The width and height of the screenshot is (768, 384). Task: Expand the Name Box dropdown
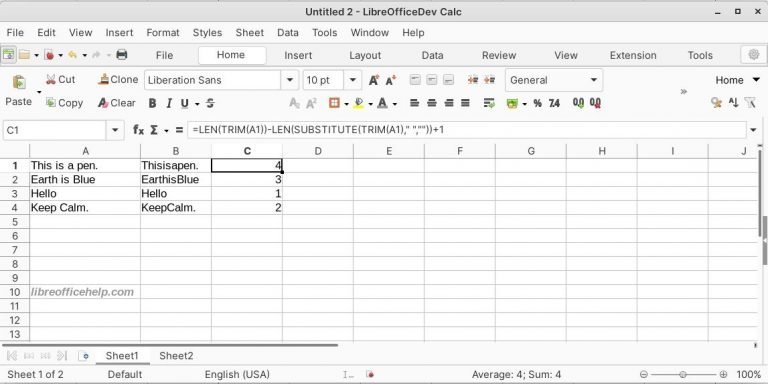click(x=115, y=130)
